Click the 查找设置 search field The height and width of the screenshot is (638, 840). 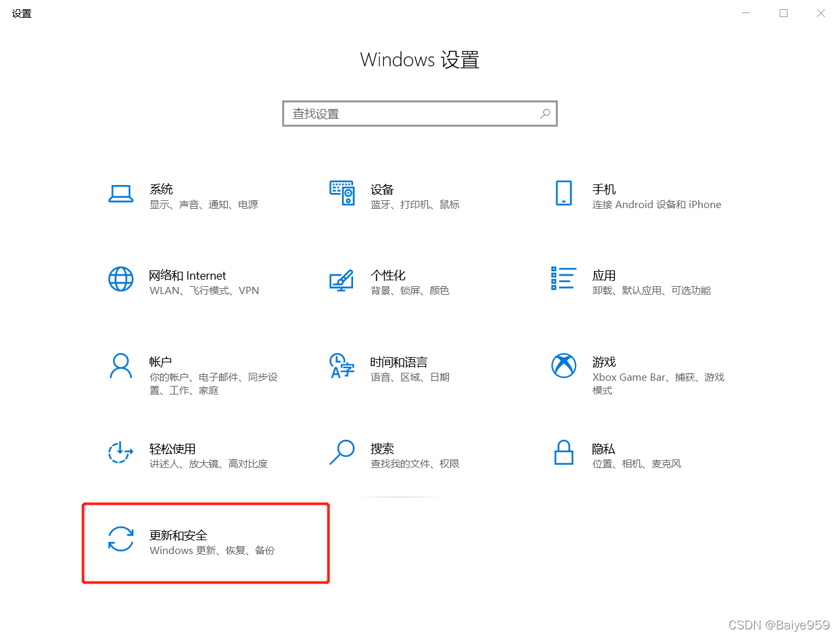(420, 114)
